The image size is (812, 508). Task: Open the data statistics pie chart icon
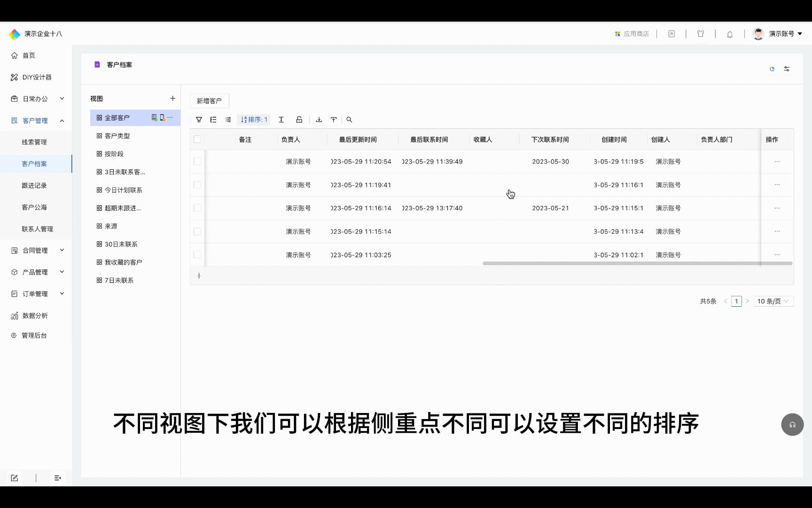772,69
